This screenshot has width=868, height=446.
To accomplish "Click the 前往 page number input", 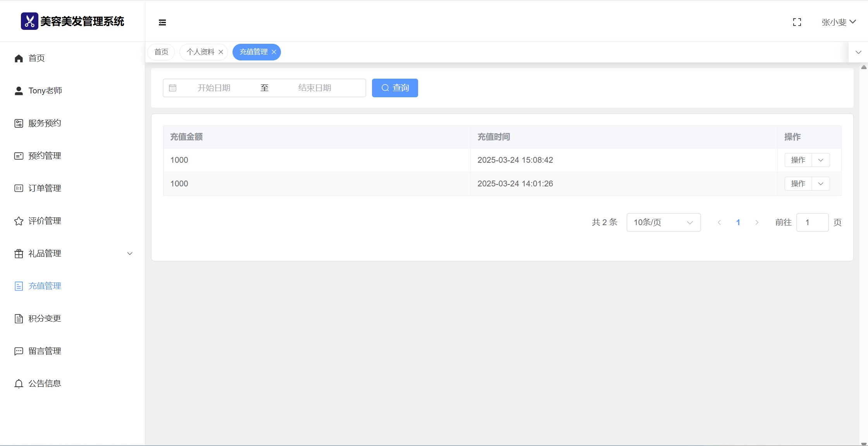I will (x=812, y=222).
